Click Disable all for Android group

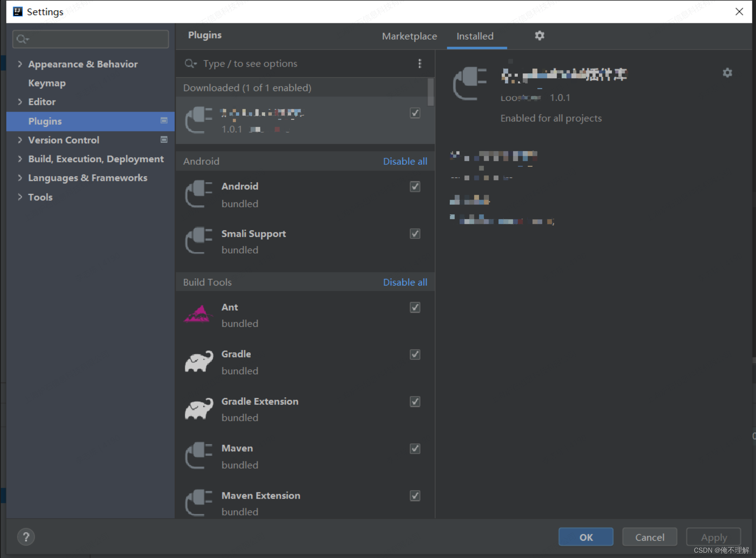tap(405, 161)
